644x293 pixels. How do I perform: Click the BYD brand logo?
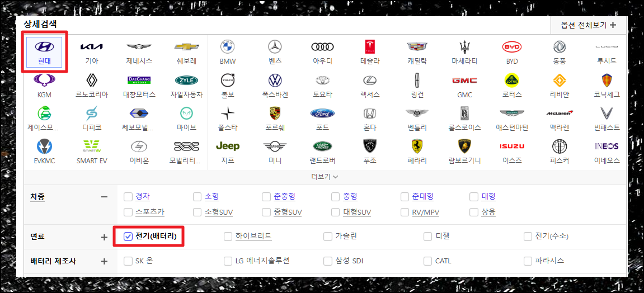tap(512, 47)
